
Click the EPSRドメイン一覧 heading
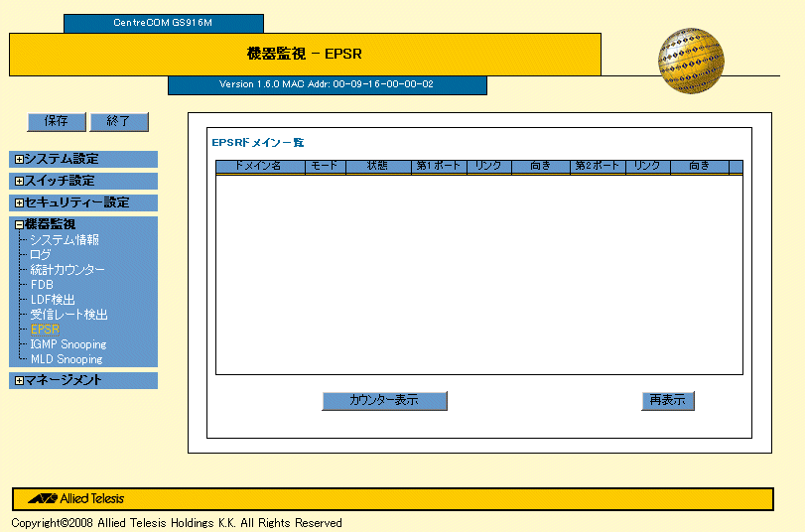point(258,143)
